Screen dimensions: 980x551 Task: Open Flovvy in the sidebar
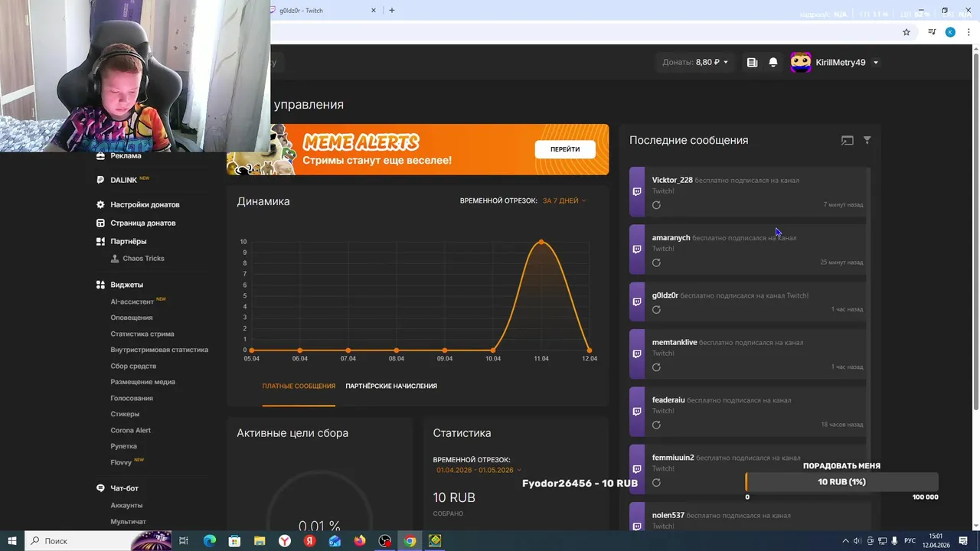pos(121,462)
